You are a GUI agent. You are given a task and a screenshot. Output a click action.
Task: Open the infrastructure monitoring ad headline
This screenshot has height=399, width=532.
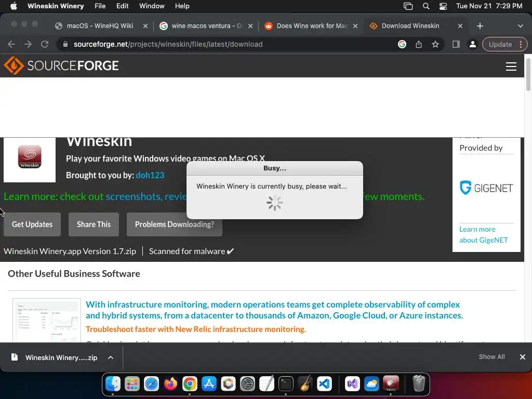pos(274,310)
